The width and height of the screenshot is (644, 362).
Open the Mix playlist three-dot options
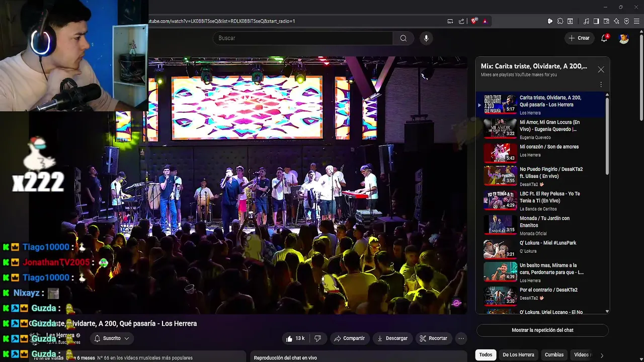click(601, 84)
